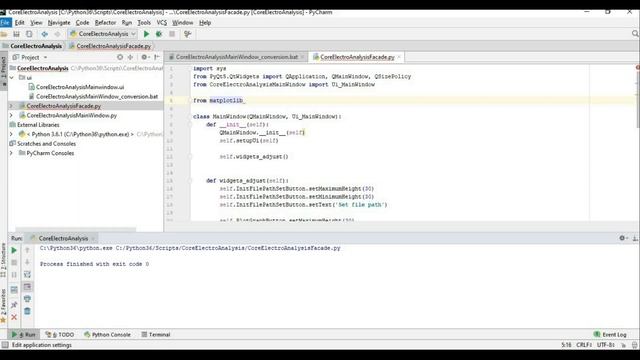
Task: Open the Navigate menu
Action: tap(59, 23)
